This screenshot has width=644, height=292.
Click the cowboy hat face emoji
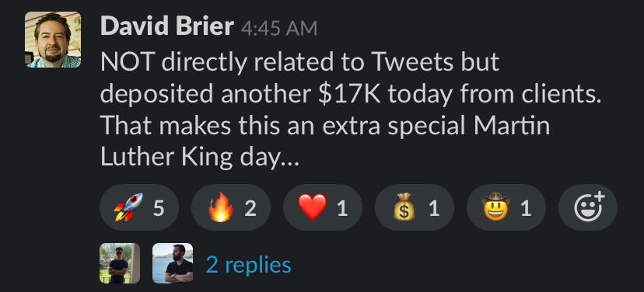point(495,207)
